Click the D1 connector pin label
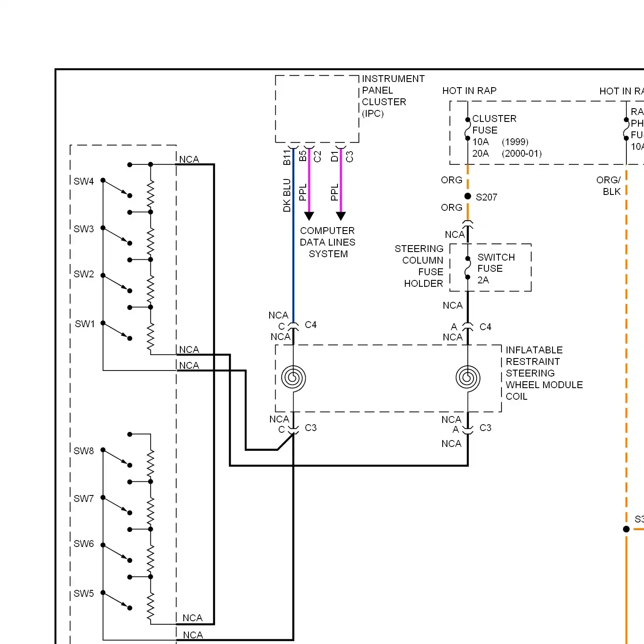 click(x=334, y=156)
